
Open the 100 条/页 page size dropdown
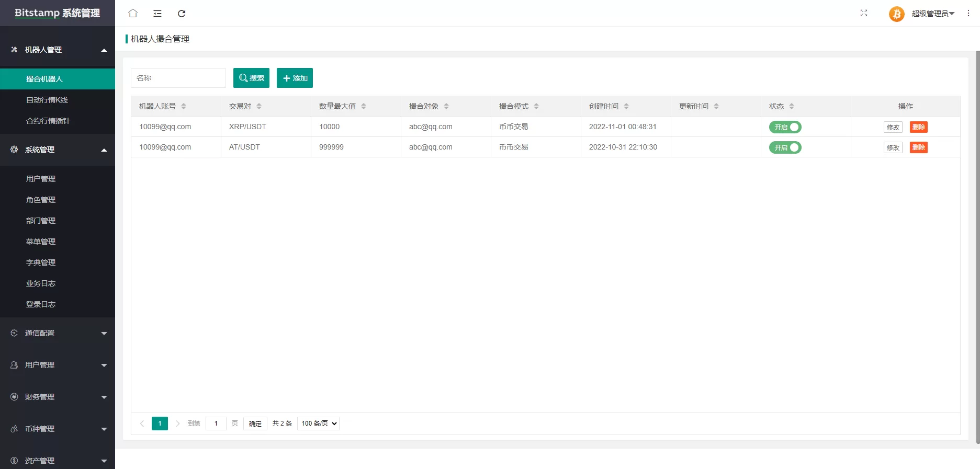coord(318,424)
